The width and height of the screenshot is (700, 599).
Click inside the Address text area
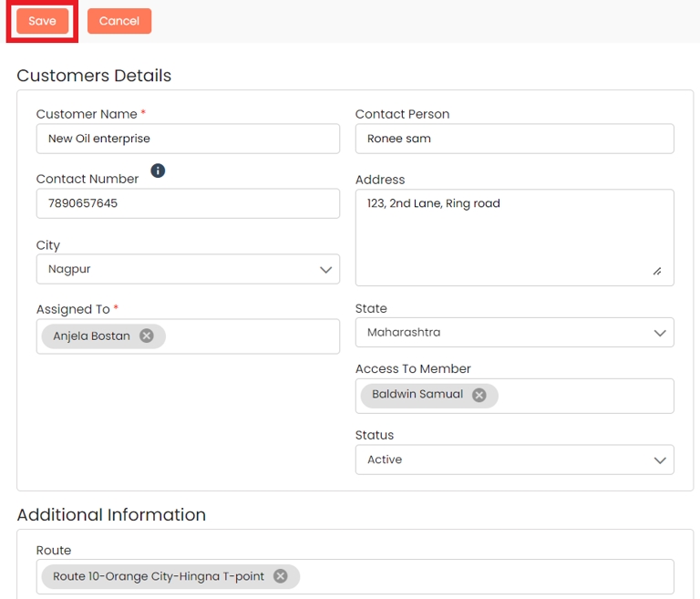point(514,237)
